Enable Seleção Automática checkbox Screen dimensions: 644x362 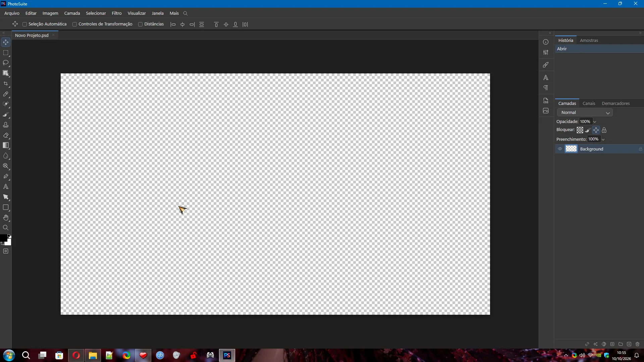pyautogui.click(x=24, y=24)
